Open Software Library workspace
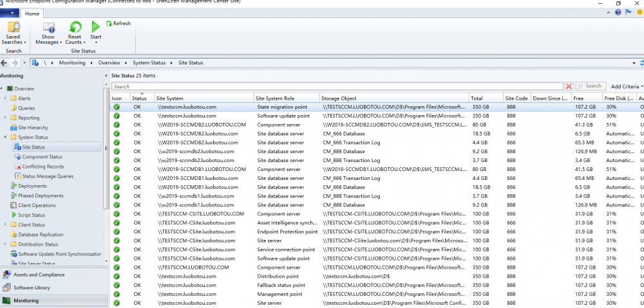Screen dimensions: 644x308 [x=54, y=287]
